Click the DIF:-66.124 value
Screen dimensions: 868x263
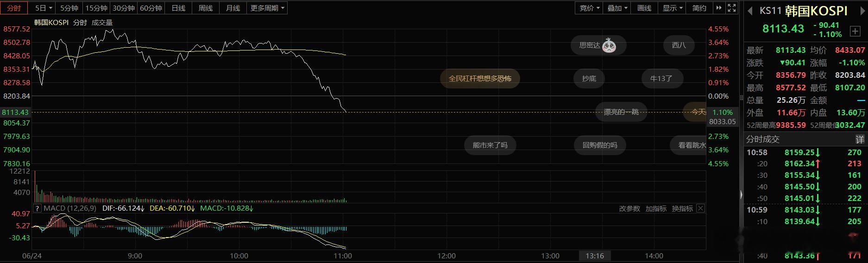pyautogui.click(x=124, y=208)
